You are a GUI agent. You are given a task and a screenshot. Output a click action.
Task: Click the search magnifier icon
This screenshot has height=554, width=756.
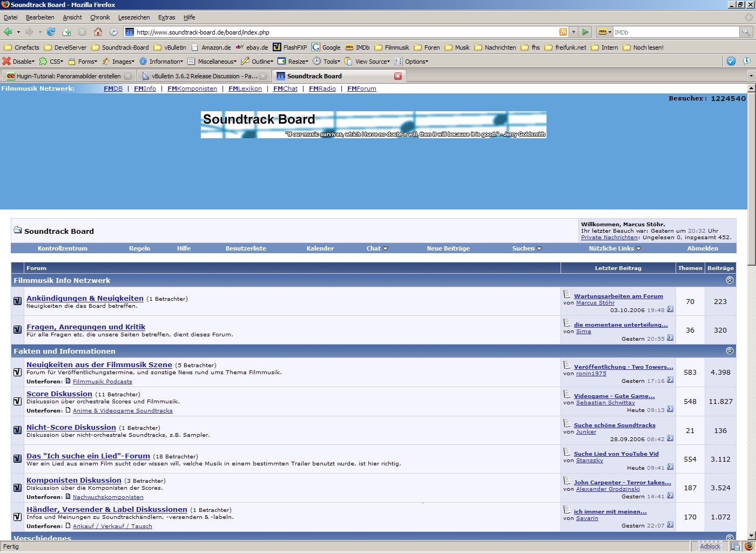746,32
